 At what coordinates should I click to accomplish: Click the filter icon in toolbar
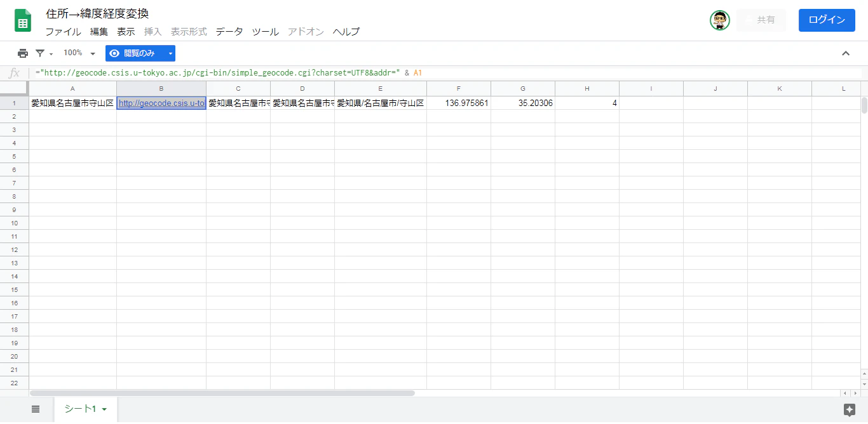(41, 53)
